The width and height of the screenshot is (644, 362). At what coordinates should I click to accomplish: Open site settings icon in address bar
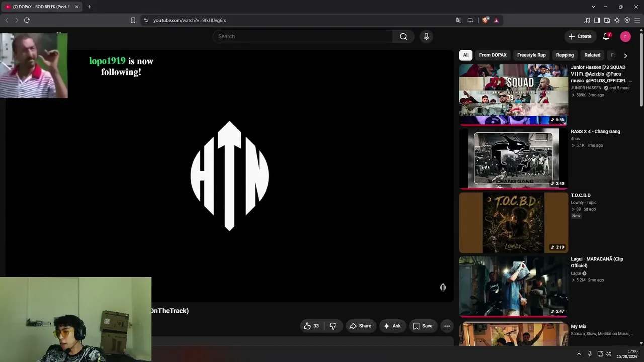[x=146, y=20]
